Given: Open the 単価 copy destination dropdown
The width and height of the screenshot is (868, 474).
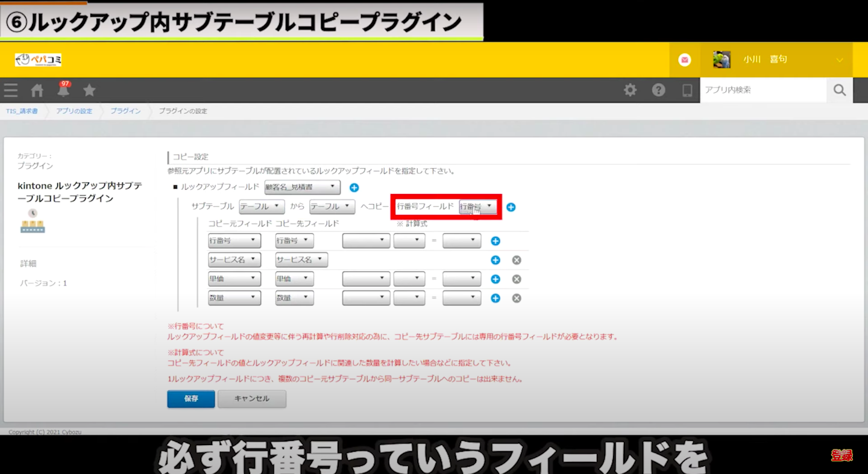Looking at the screenshot, I should click(294, 279).
